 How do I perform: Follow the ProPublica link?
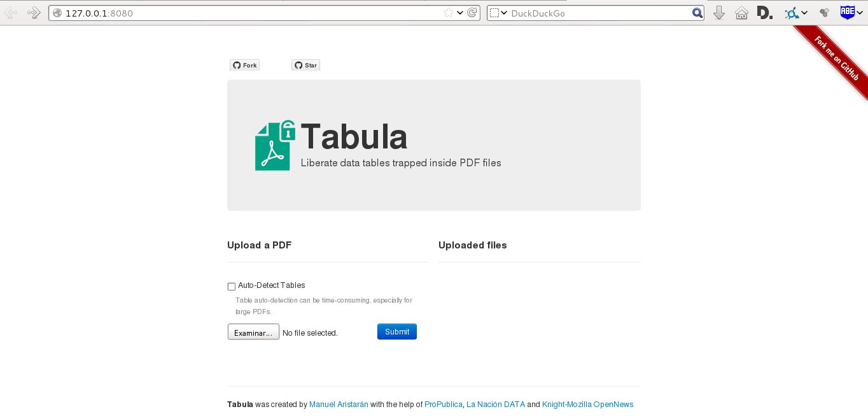click(x=443, y=405)
